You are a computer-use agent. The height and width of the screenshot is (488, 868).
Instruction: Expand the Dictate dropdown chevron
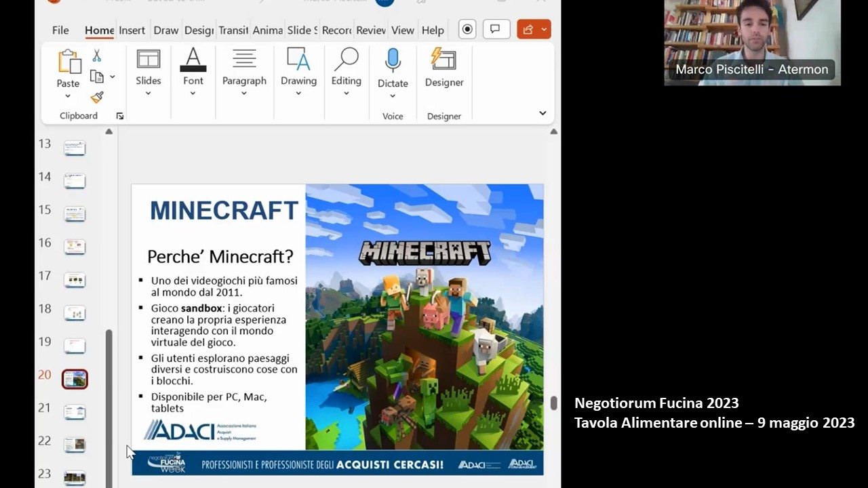(393, 96)
